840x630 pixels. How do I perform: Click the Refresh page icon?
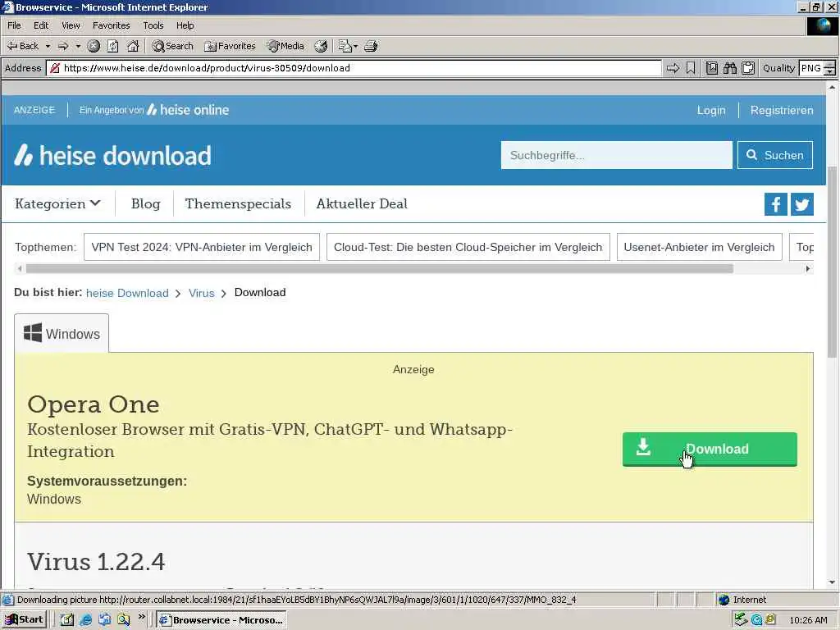pyautogui.click(x=112, y=46)
